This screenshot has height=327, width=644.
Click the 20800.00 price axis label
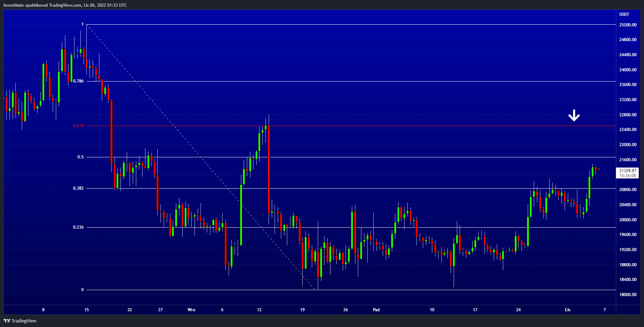628,190
